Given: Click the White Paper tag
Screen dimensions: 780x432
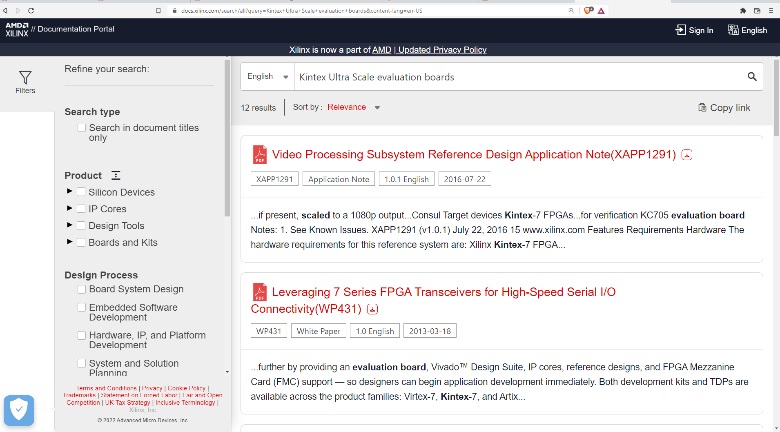Looking at the screenshot, I should point(318,331).
